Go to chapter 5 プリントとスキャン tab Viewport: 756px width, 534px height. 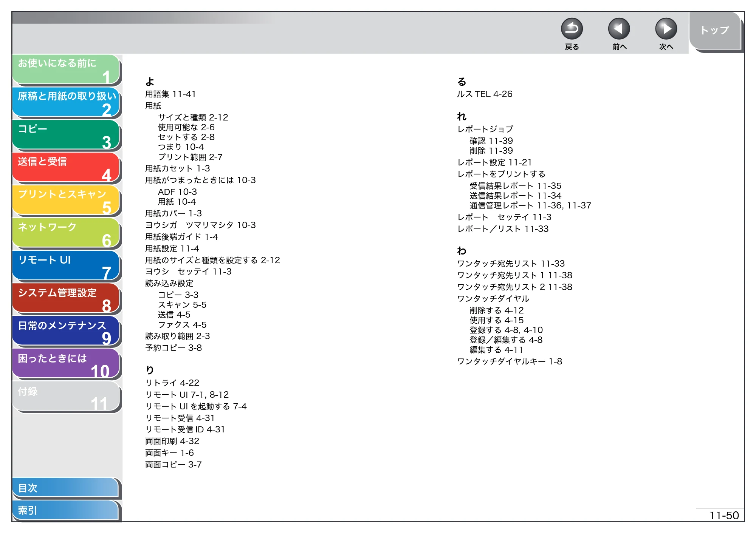coord(66,200)
